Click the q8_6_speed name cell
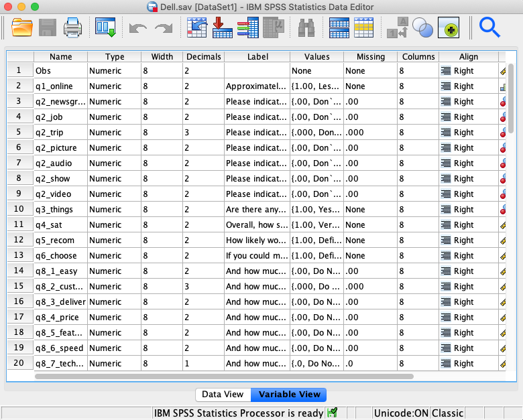Image resolution: width=523 pixels, height=420 pixels. 61,348
